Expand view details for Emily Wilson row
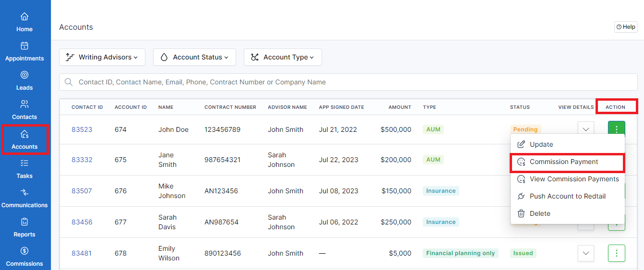The image size is (644, 270). (x=586, y=253)
